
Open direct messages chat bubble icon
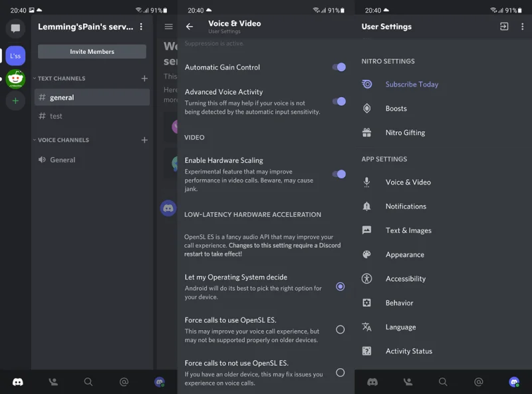pyautogui.click(x=15, y=28)
